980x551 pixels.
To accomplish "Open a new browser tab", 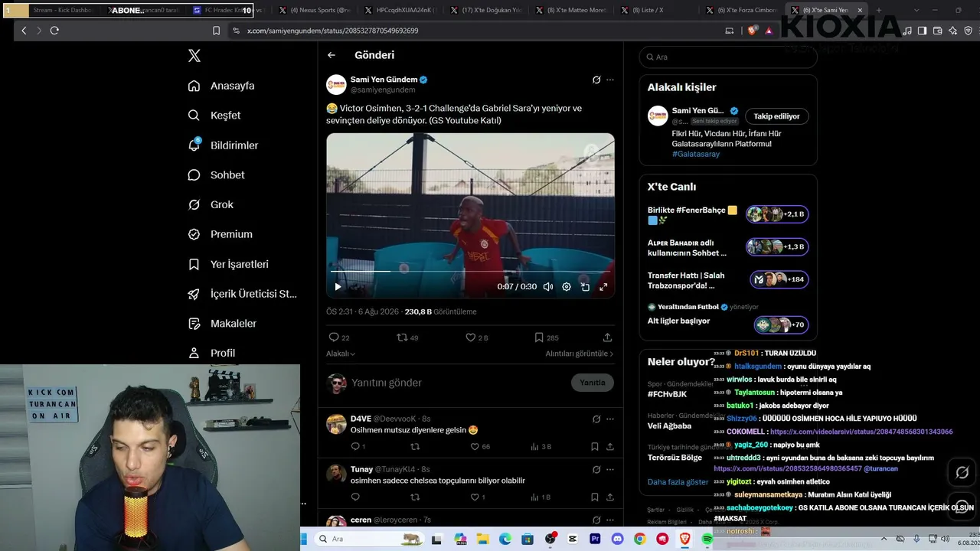I will 878,11.
